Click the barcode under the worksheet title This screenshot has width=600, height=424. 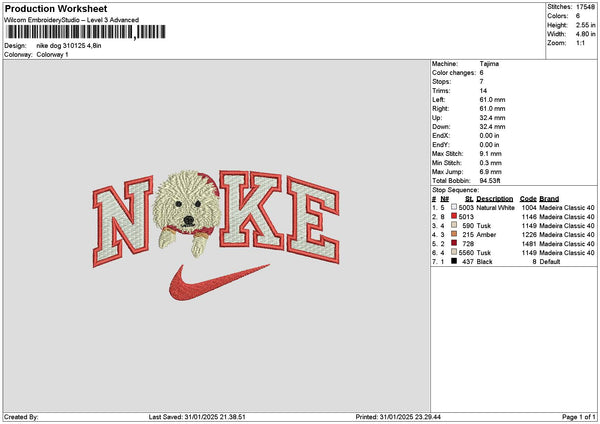(86, 32)
